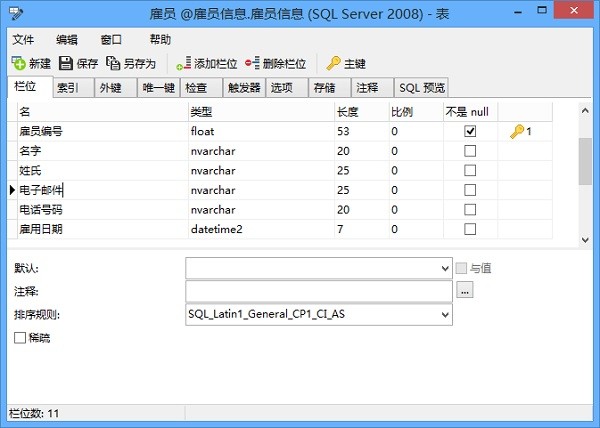
Task: Select the 电话号码 field name cell
Action: (103, 210)
